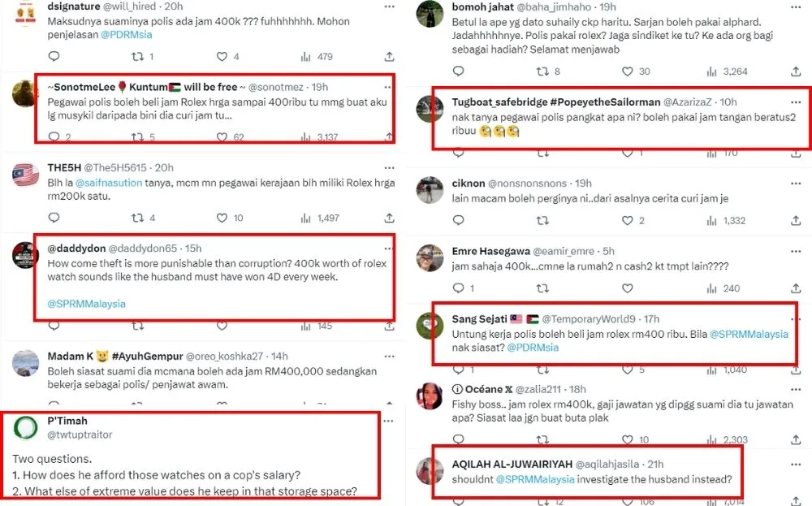Like dsignature's tweet
The height and width of the screenshot is (506, 812).
click(222, 57)
